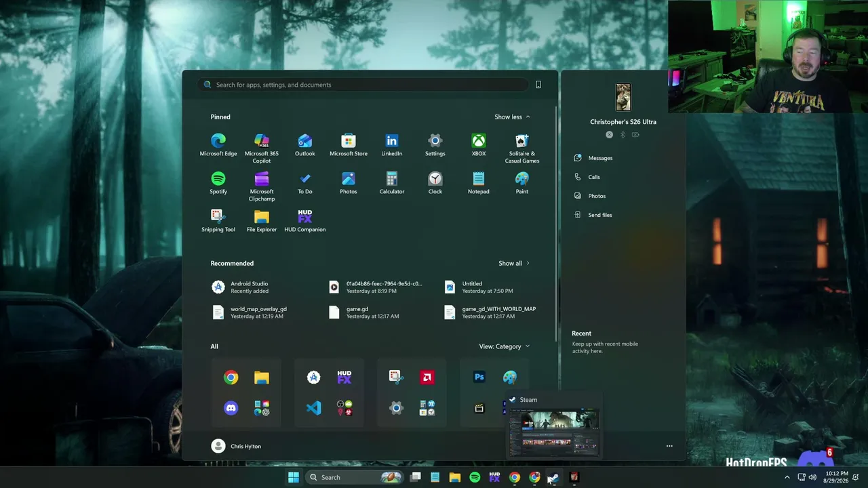Screen dimensions: 868x488
Task: Open Notepad from the Pinned section
Action: point(479,183)
